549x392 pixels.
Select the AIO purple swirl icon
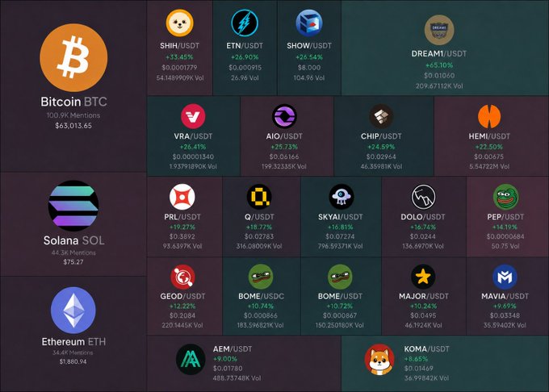[x=284, y=116]
